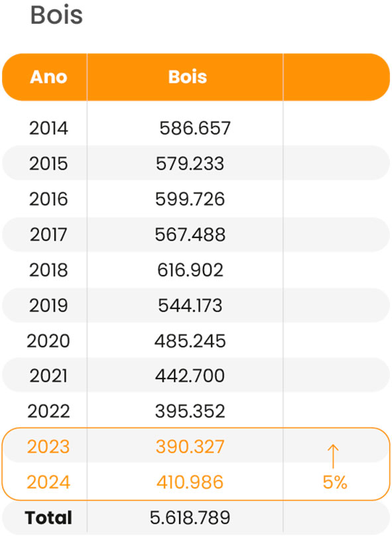The width and height of the screenshot is (392, 537).
Task: Click the Total value 5.618.789
Action: pyautogui.click(x=190, y=518)
